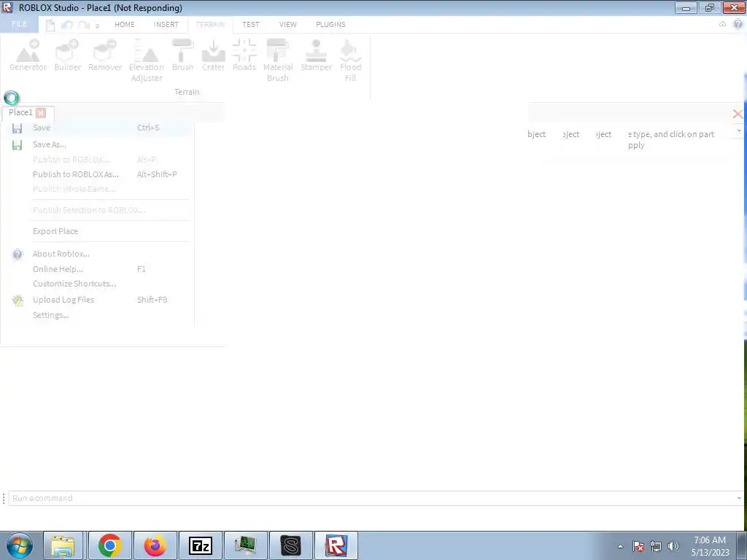The image size is (747, 560).
Task: Select the Generator terrain tool
Action: 28,55
